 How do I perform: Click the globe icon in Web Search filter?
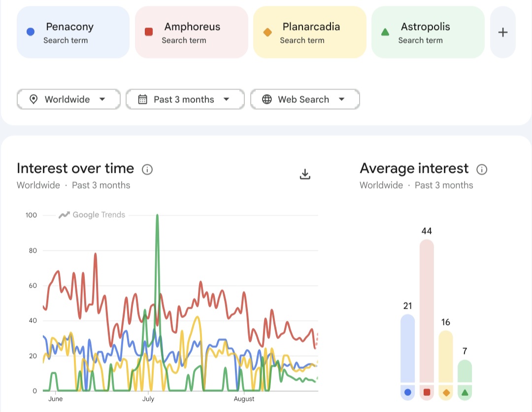(x=267, y=99)
